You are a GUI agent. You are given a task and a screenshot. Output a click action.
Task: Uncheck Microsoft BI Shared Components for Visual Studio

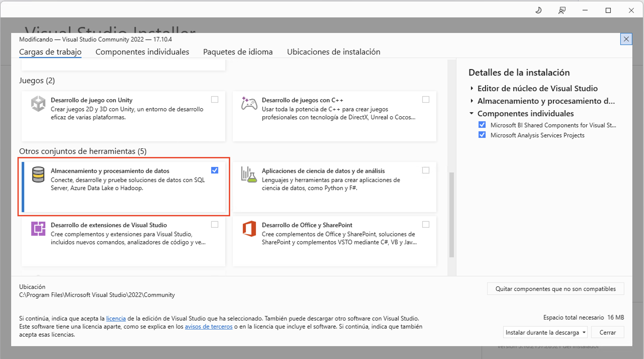(x=482, y=125)
